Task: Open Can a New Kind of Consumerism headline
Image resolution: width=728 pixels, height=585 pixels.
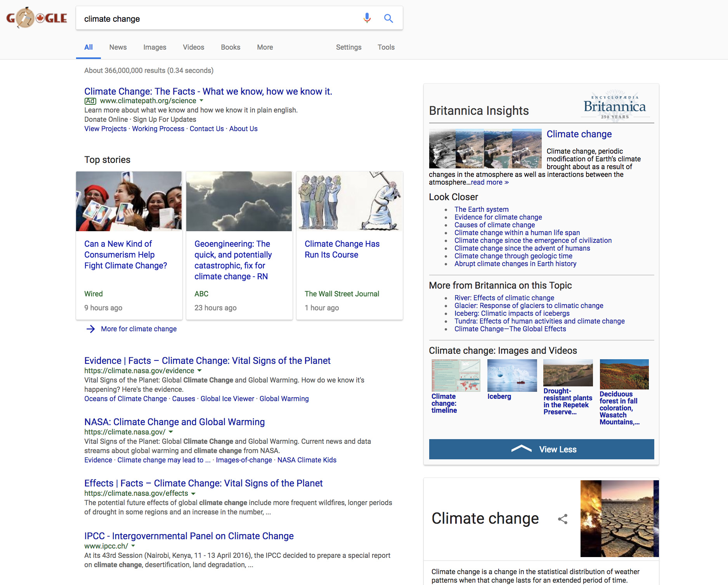Action: click(x=126, y=255)
